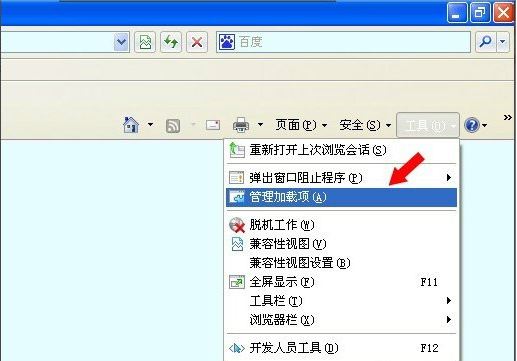The width and height of the screenshot is (517, 361).
Task: Open the 弹出窗口阻止程序(P) submenu
Action: (x=342, y=178)
